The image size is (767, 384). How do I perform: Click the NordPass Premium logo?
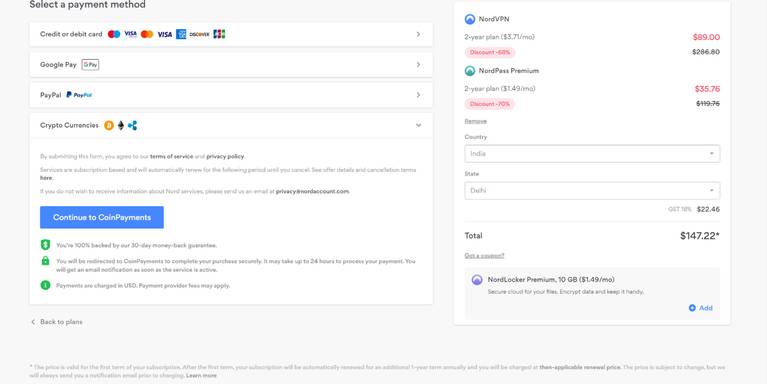[470, 71]
